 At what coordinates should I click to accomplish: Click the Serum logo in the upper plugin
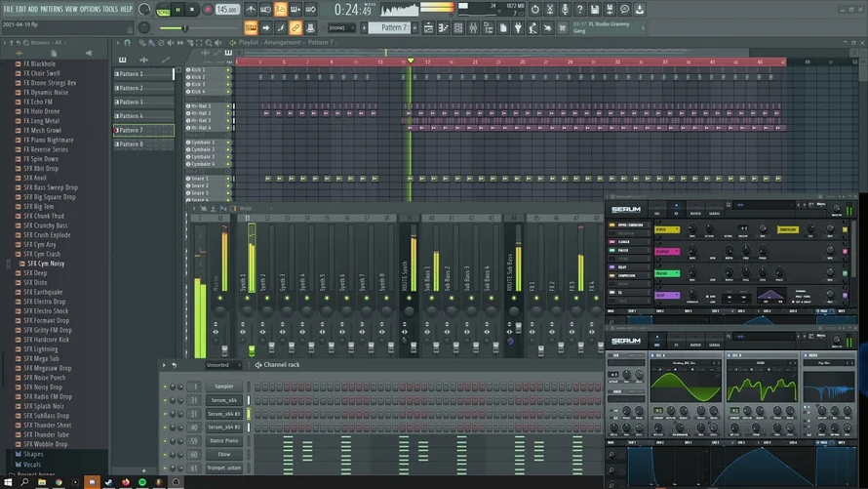click(627, 210)
